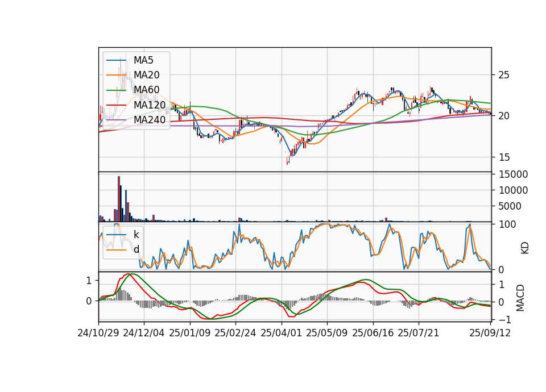Click the KD axis title

[x=524, y=248]
